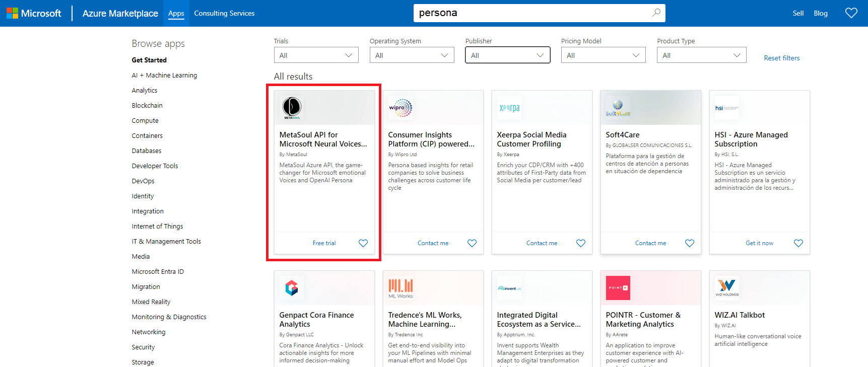
Task: Click the POINTR logo icon
Action: click(618, 288)
